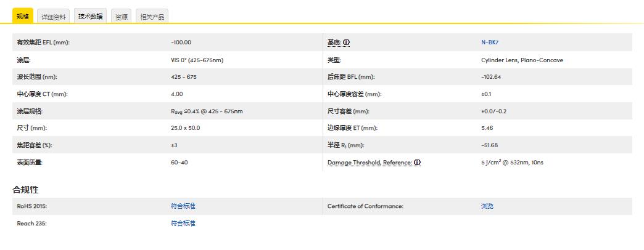
Task: Click the 5 J/cm² damage threshold value
Action: pyautogui.click(x=512, y=163)
